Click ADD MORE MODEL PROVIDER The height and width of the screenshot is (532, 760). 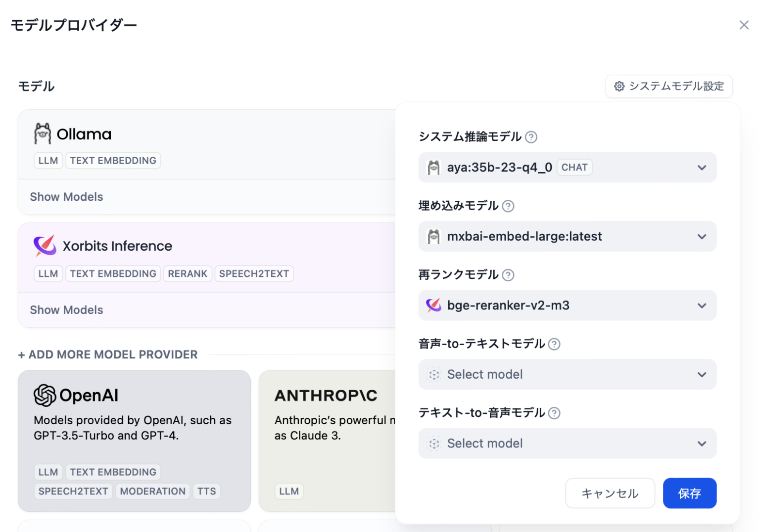tap(107, 354)
